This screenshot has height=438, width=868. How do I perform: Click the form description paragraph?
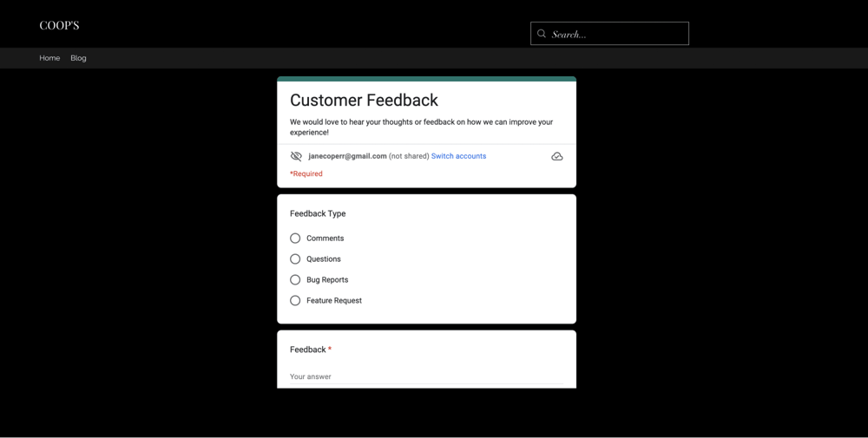(421, 127)
